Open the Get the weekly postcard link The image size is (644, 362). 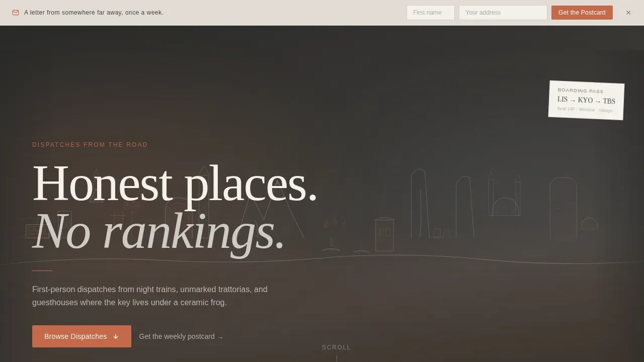181,336
